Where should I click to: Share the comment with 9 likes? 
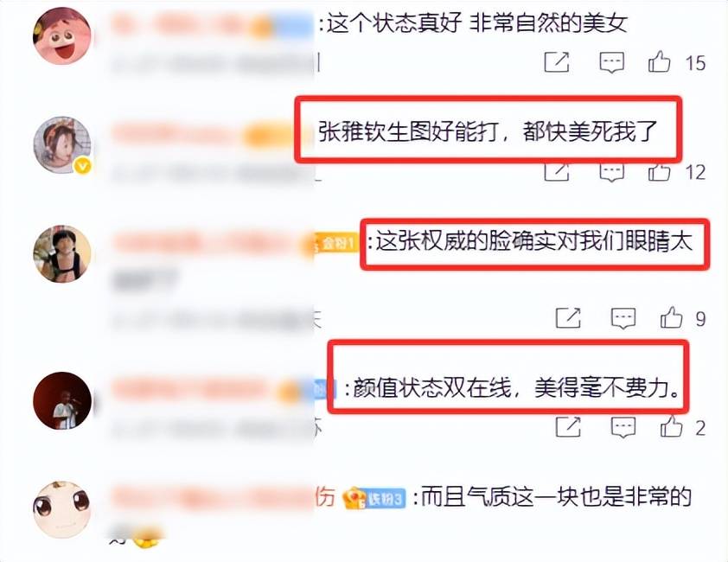(x=568, y=318)
